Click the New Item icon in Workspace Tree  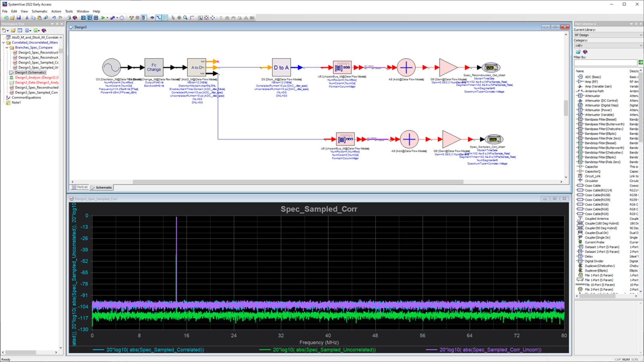[x=4, y=31]
